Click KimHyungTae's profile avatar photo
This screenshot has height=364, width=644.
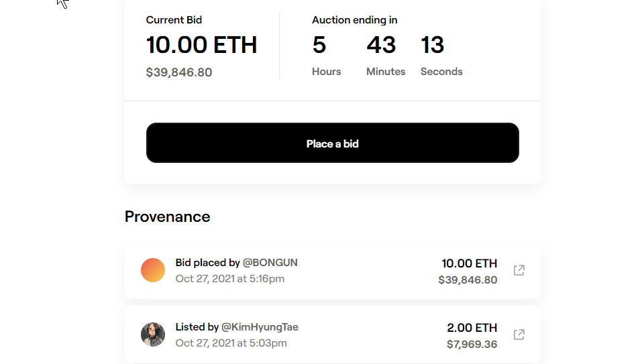point(153,335)
